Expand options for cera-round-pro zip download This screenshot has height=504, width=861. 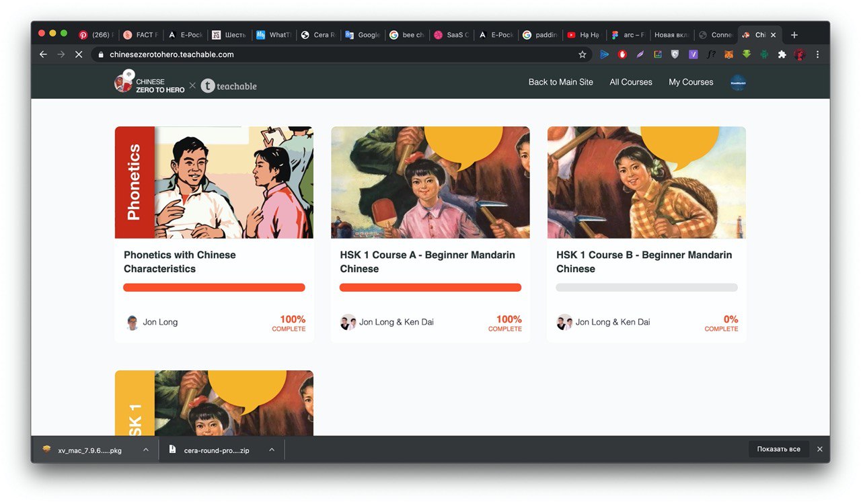pos(272,450)
